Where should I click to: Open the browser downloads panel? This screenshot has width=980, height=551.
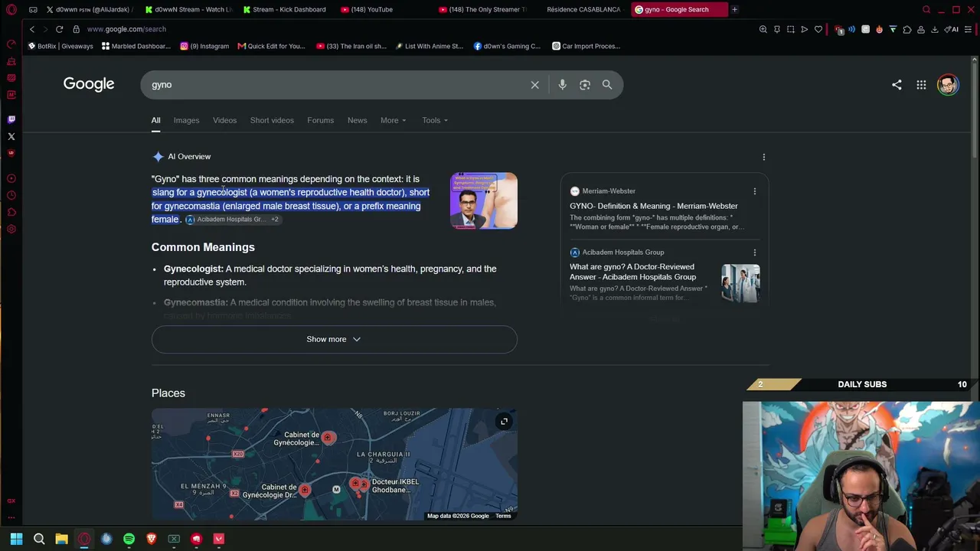pos(935,29)
